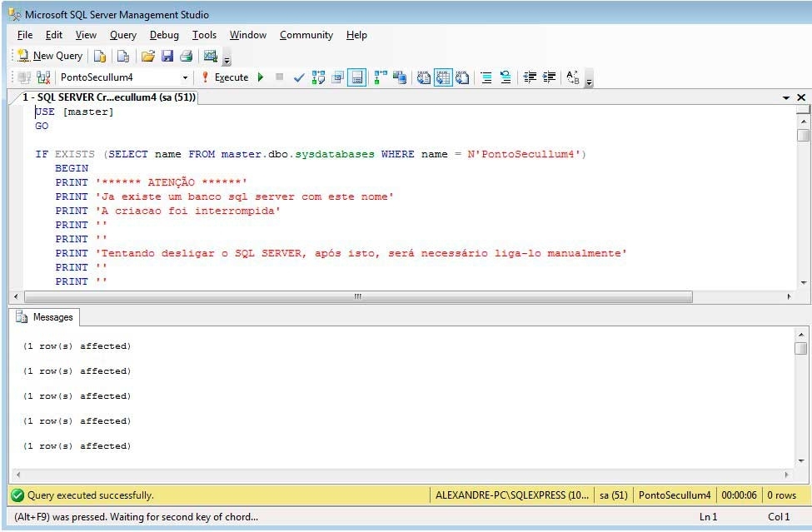
Task: Click the Comment out selected lines icon
Action: click(486, 77)
